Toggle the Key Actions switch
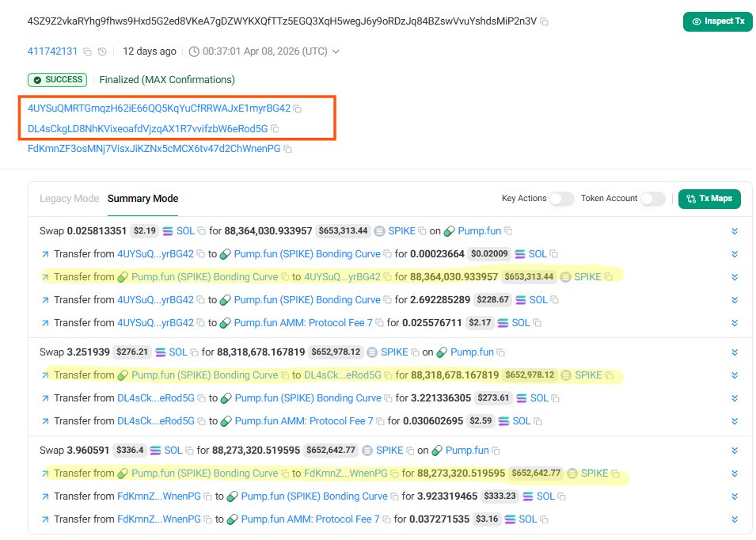This screenshot has width=756, height=540. pos(562,199)
